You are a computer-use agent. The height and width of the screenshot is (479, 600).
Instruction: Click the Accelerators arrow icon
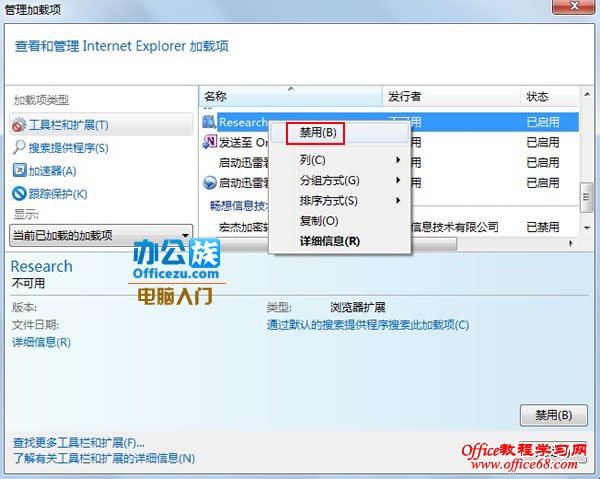(19, 170)
